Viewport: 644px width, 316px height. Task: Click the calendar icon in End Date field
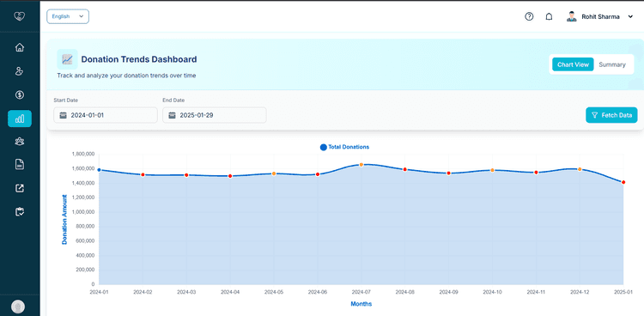coord(172,115)
